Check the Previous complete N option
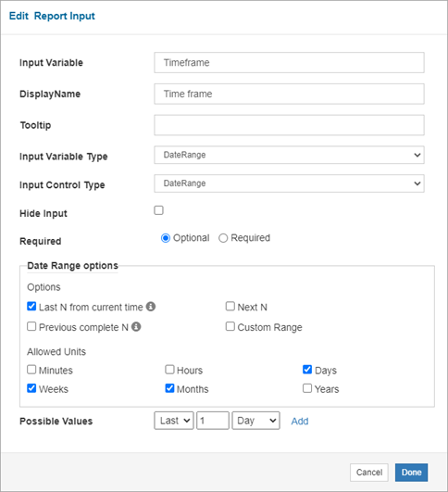448x492 pixels. (31, 327)
